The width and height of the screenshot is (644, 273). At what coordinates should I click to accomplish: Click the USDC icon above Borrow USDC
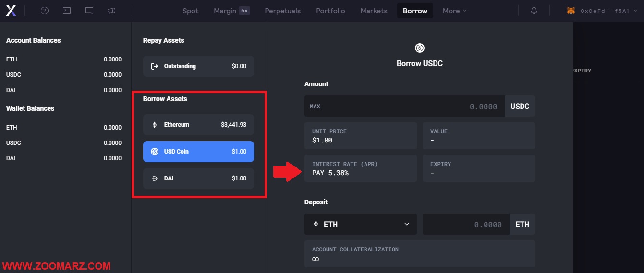pos(420,48)
